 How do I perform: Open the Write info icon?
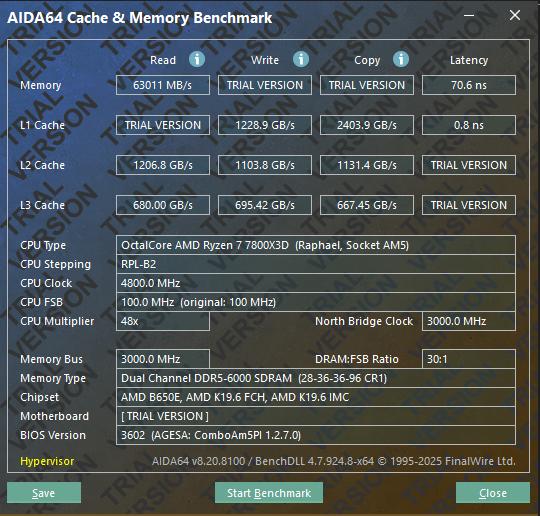click(301, 59)
